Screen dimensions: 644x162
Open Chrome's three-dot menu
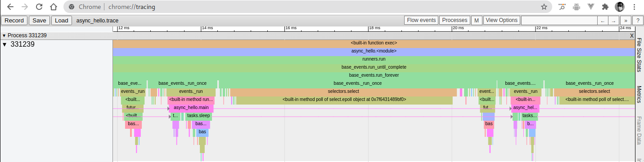pyautogui.click(x=634, y=7)
